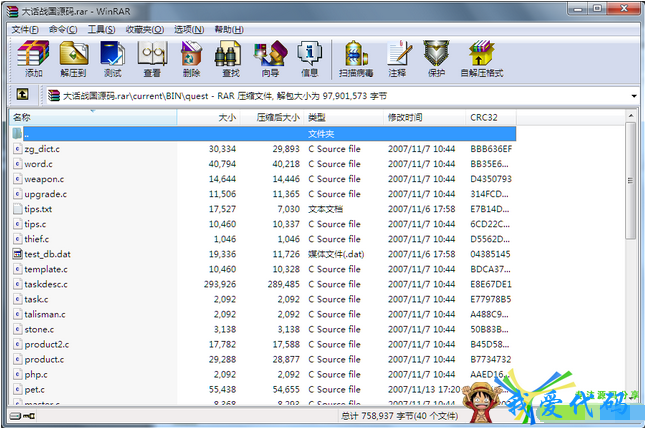Open the 收藏夹(O) menu
Viewport: 645px width, 428px height.
pos(145,29)
